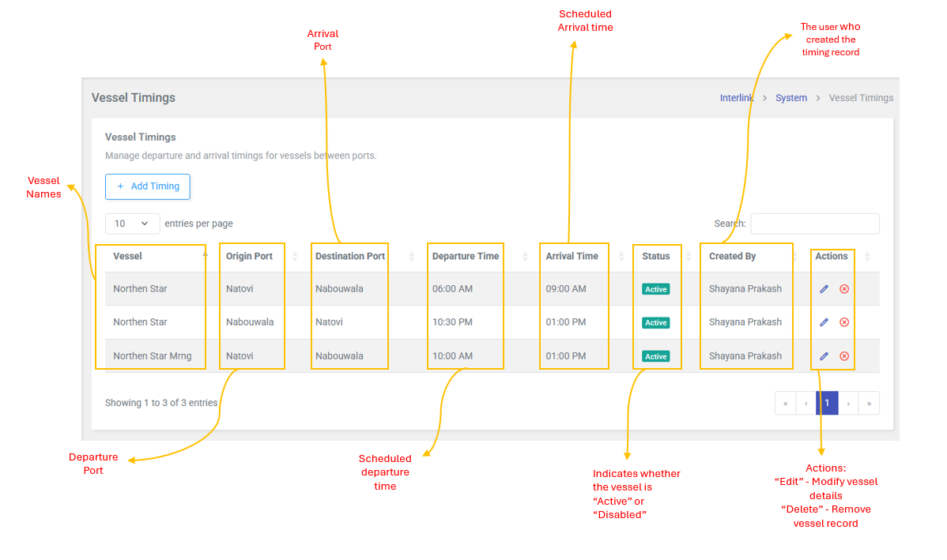This screenshot has height=560, width=947.
Task: Sort table by Origin Port column
Action: click(x=249, y=256)
